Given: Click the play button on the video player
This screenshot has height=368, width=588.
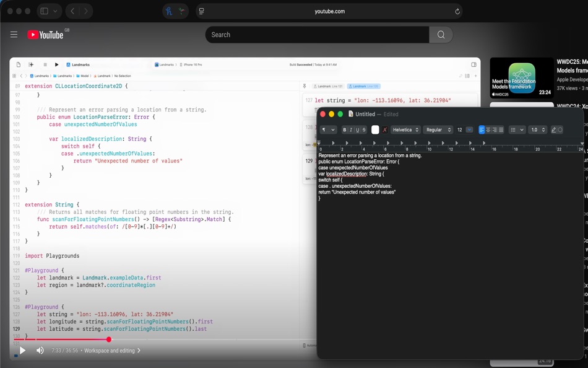Looking at the screenshot, I should pos(22,350).
